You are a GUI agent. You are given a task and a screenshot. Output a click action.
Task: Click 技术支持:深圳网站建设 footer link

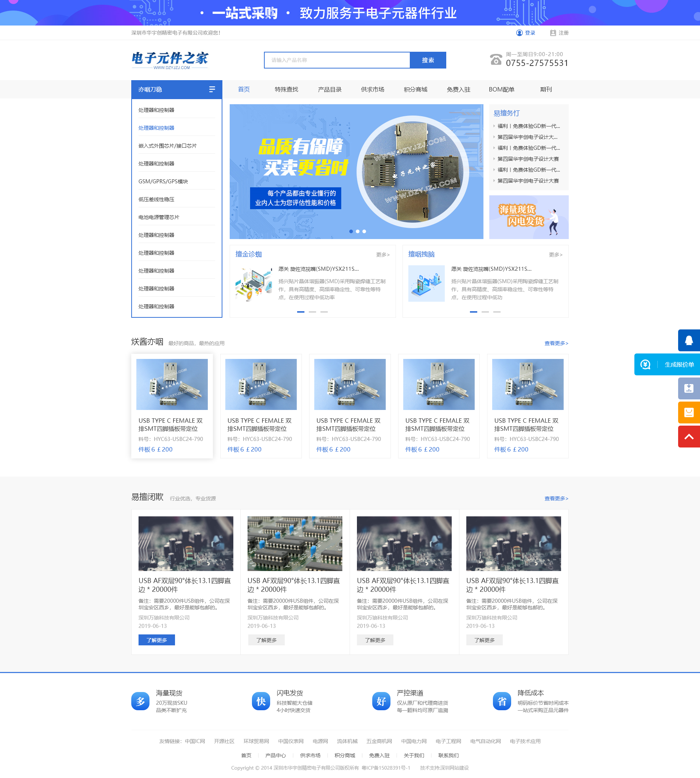pyautogui.click(x=444, y=768)
